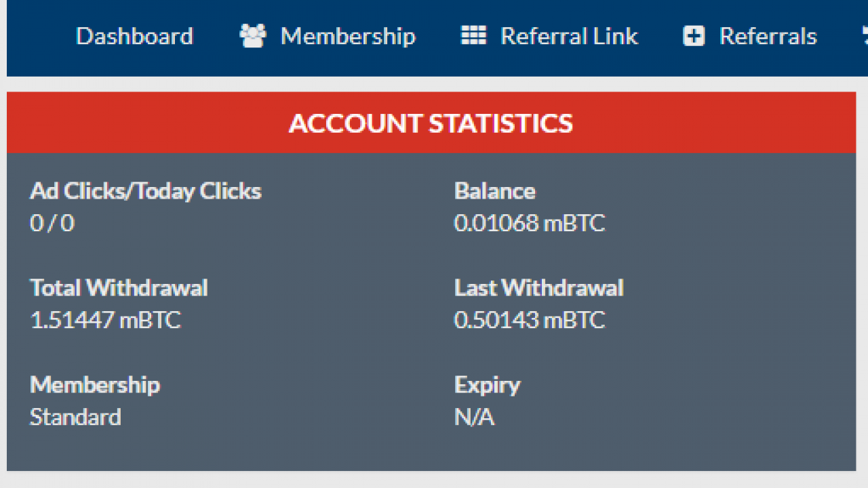Viewport: 868px width, 488px height.
Task: Click the ACCOUNT STATISTICS red header
Action: click(431, 123)
